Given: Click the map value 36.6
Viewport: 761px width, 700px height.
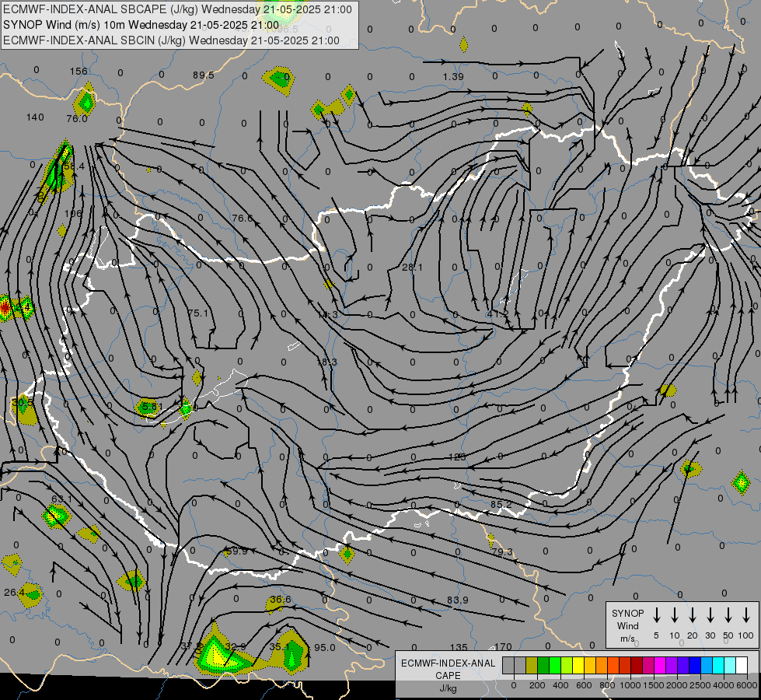Looking at the screenshot, I should [281, 600].
